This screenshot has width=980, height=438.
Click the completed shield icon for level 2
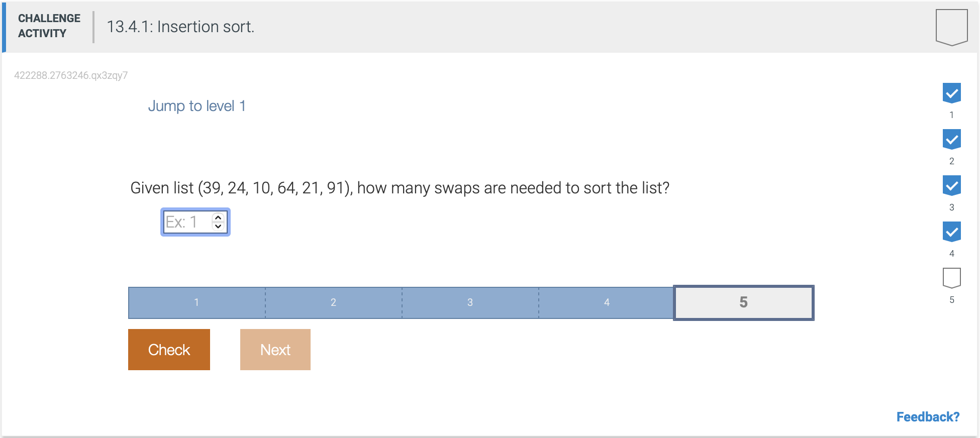(951, 139)
